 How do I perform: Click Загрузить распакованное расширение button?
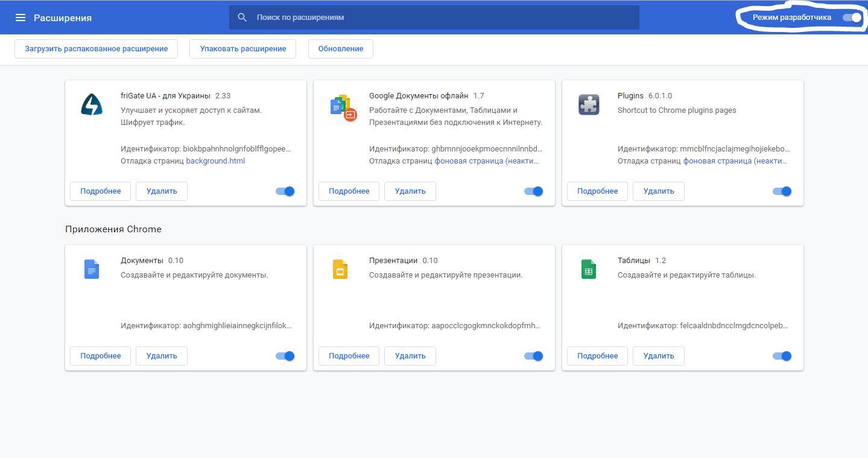pyautogui.click(x=97, y=49)
